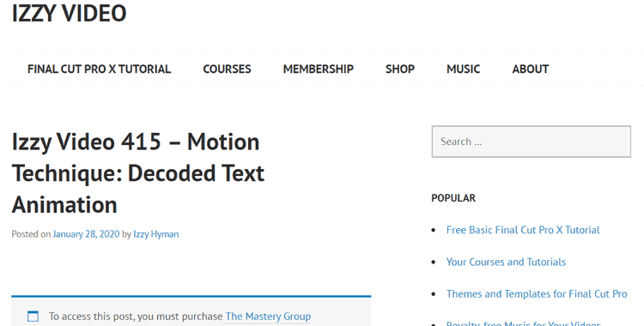Go to the Courses menu item
Image resolution: width=644 pixels, height=326 pixels.
pyautogui.click(x=227, y=69)
